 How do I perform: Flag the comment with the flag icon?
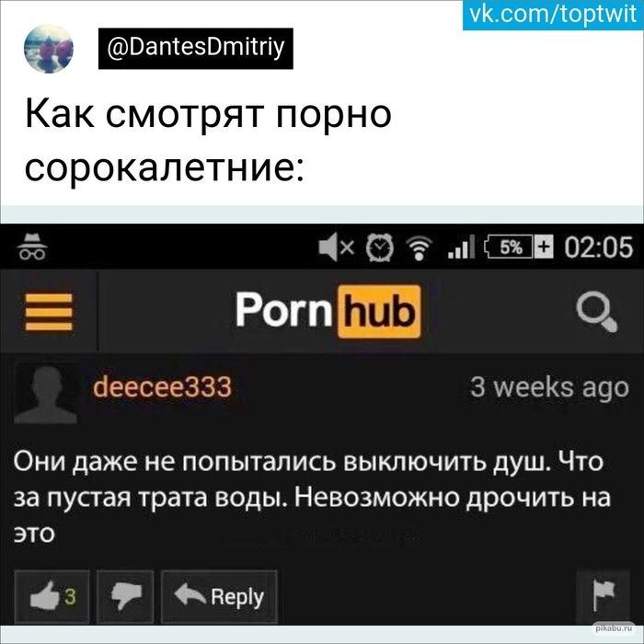(603, 596)
